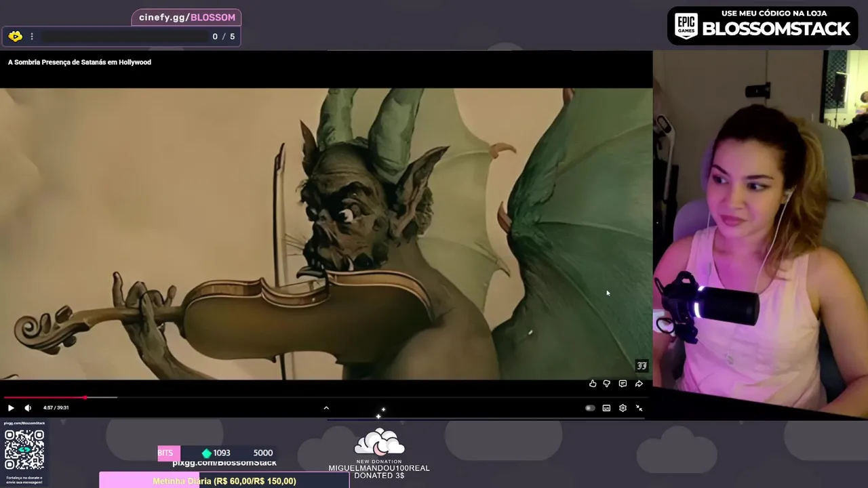
Task: Click the streamer webcam feed
Action: click(760, 234)
